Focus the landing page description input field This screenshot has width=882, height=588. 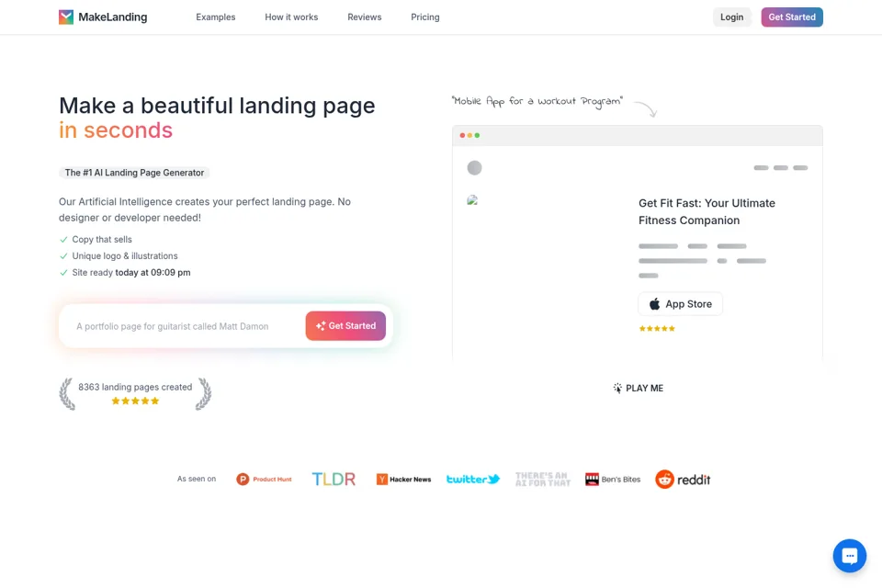(188, 326)
